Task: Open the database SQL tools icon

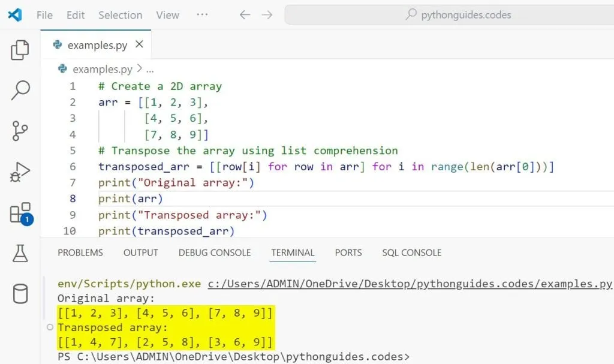Action: pos(20,294)
